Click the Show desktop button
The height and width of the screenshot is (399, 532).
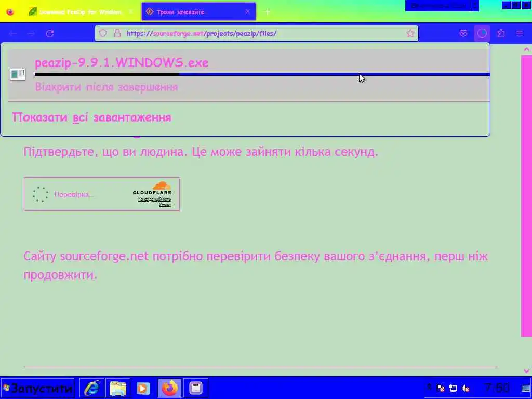click(x=526, y=388)
